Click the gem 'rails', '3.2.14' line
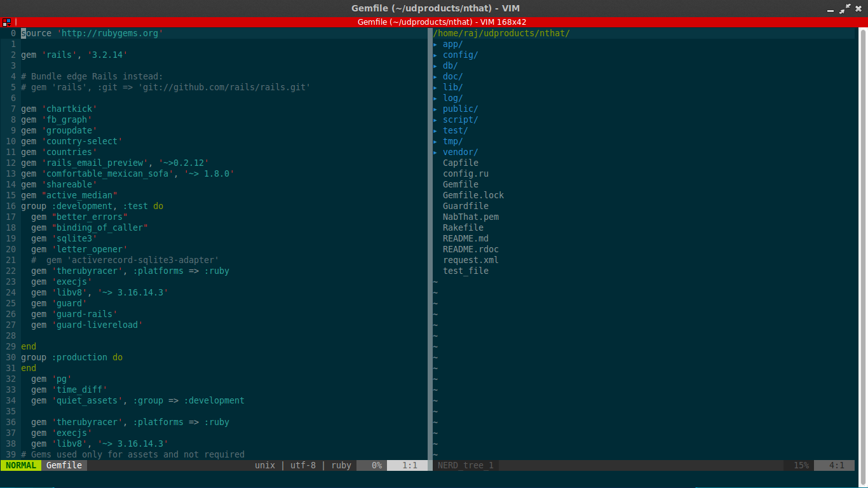The width and height of the screenshot is (868, 488). (74, 55)
